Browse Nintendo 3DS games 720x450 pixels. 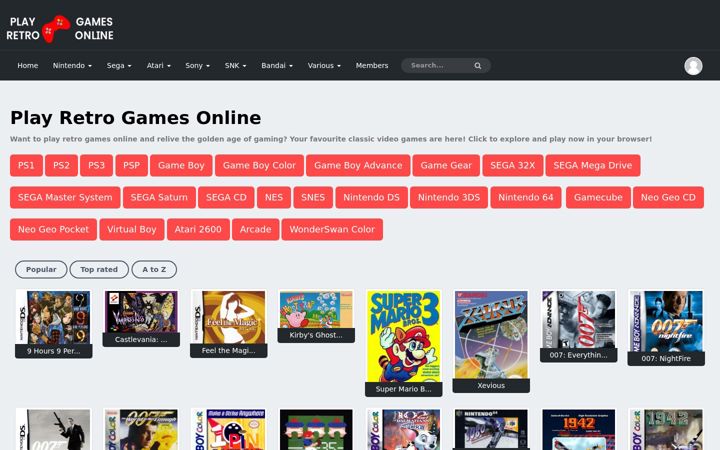click(449, 197)
